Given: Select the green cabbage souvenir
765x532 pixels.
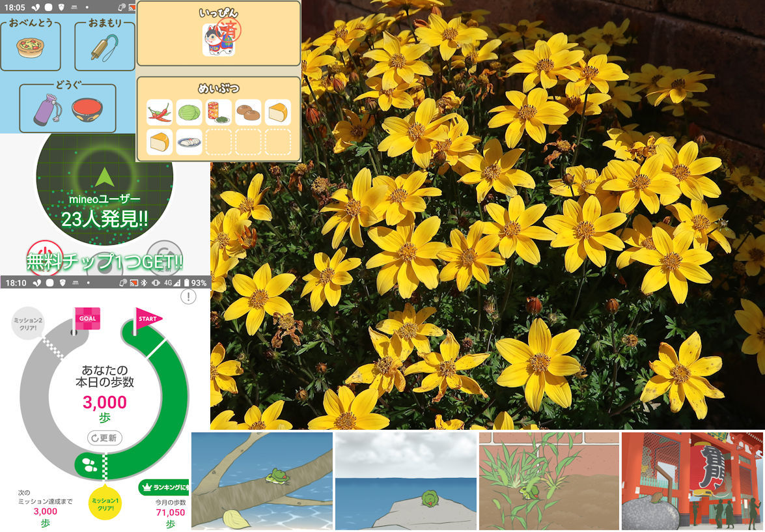Looking at the screenshot, I should 189,112.
